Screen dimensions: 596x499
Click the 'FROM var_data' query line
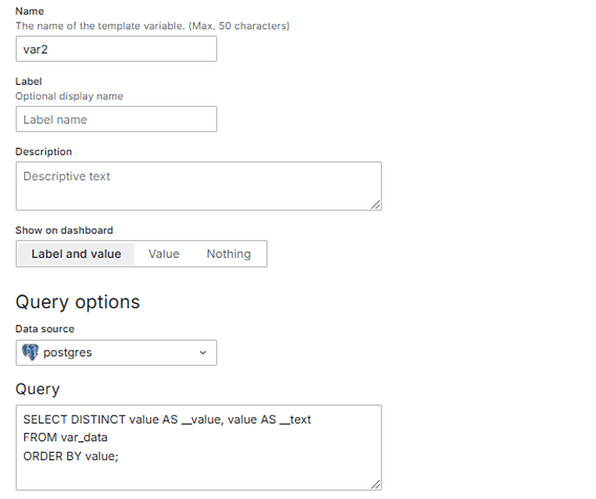(65, 437)
